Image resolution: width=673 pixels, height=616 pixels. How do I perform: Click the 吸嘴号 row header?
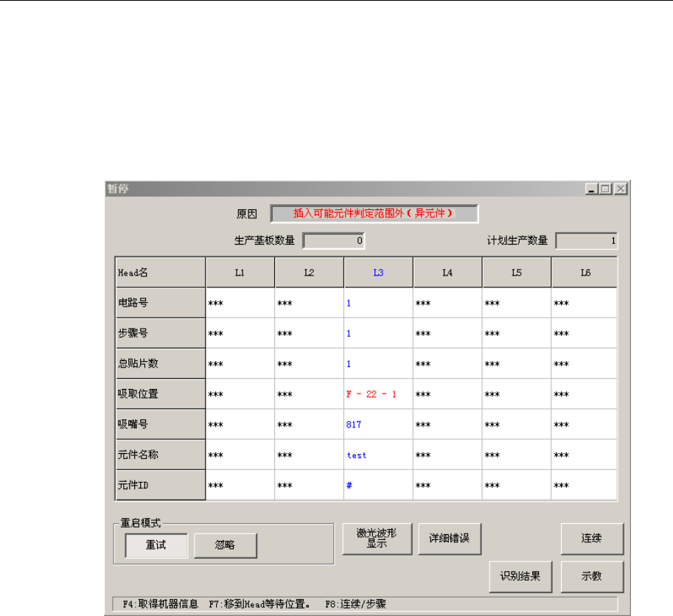tap(161, 424)
